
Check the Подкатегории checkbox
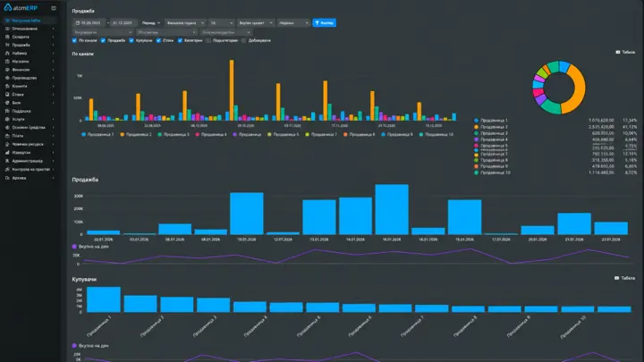point(208,40)
